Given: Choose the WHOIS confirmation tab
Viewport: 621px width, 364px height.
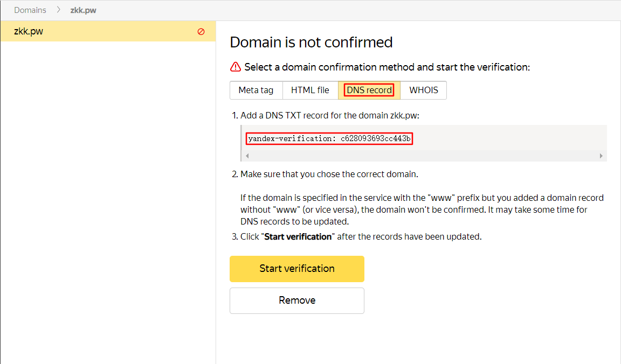Looking at the screenshot, I should [424, 90].
